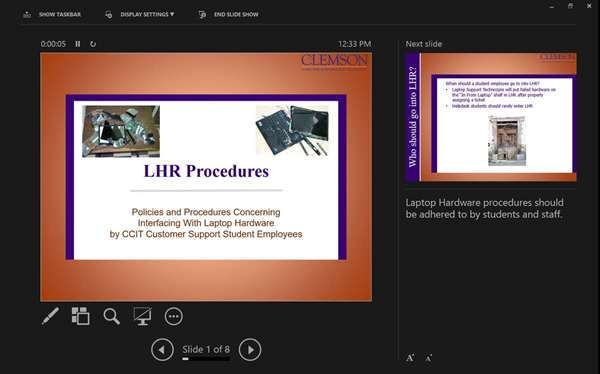Decrease the notes text size
Screen dimensions: 600x374
[x=429, y=358]
